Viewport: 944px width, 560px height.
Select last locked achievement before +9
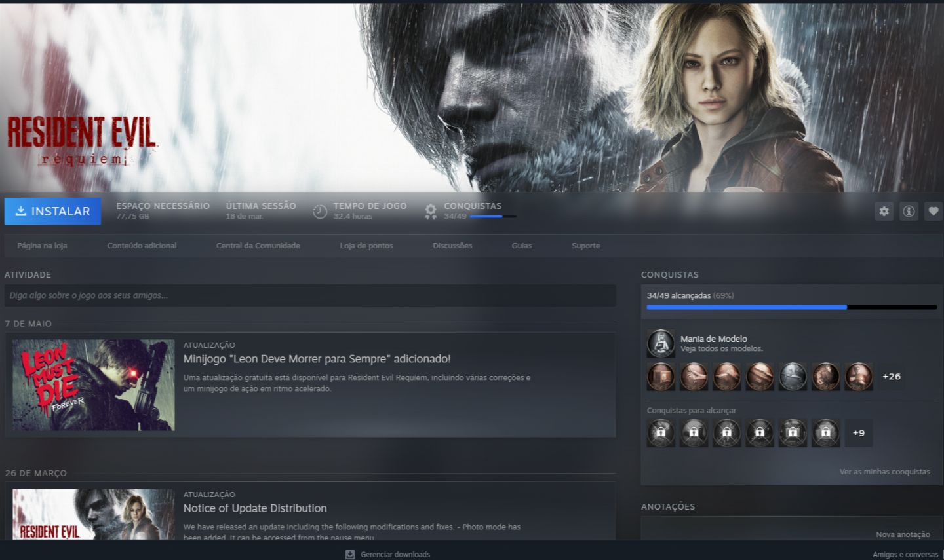coord(825,433)
